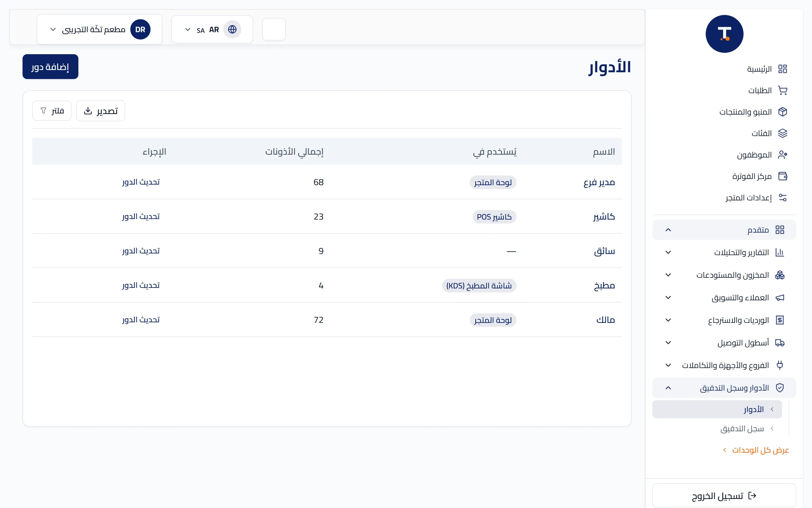
Task: Click the مالك role name
Action: [606, 320]
